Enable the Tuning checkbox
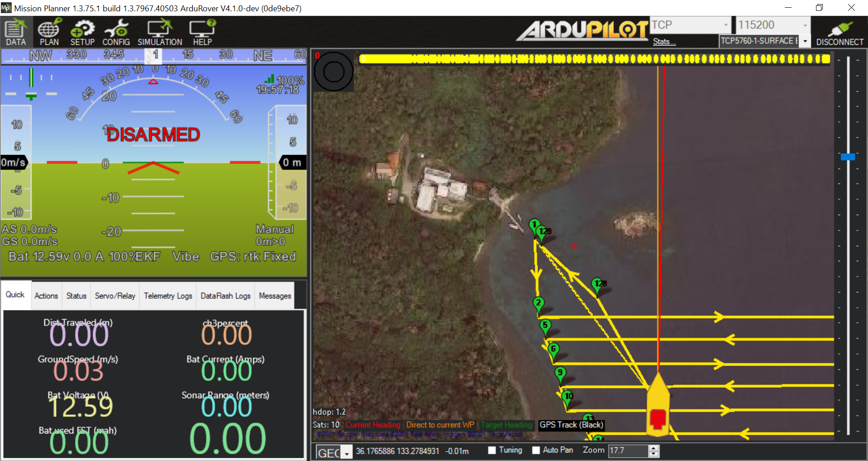868x461 pixels. click(491, 450)
